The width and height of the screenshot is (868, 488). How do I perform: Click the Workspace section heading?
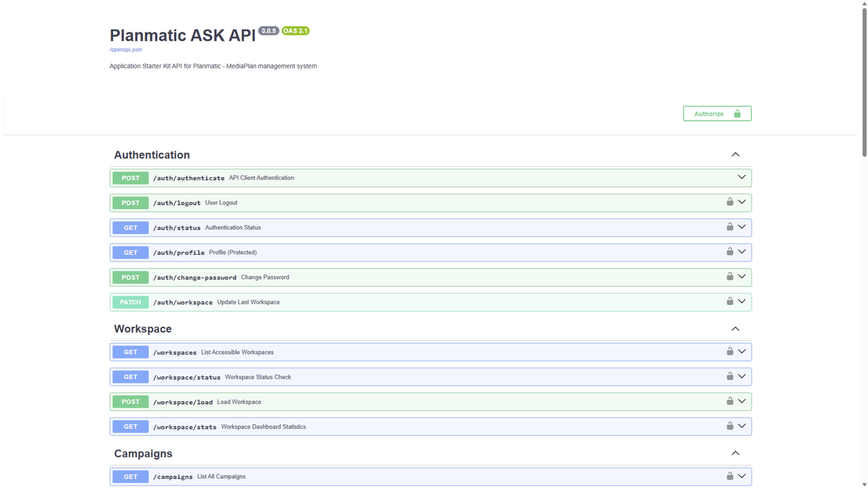[x=142, y=329]
